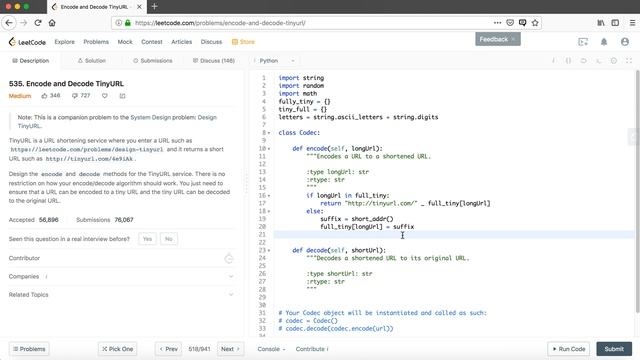
Task: Go back using browser back arrow
Action: pyautogui.click(x=9, y=23)
